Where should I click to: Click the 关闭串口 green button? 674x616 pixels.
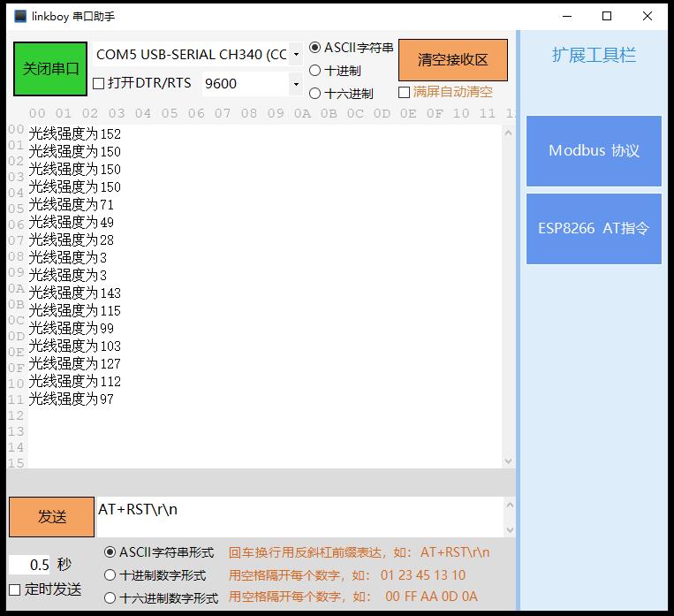coord(50,69)
